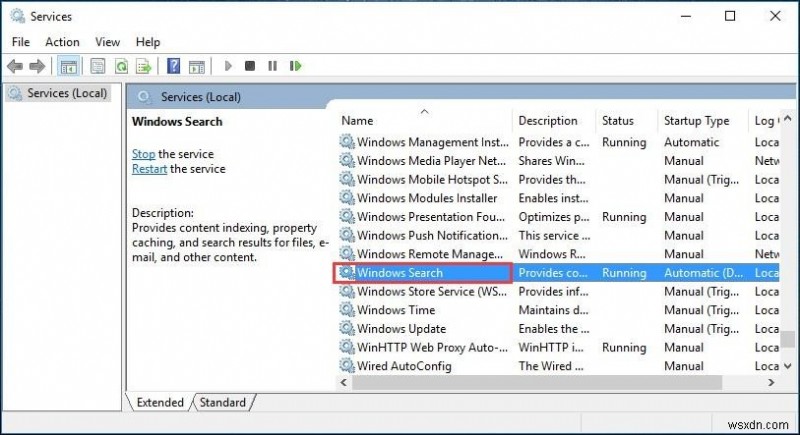The image size is (800, 435).
Task: Switch to the Standard tab
Action: pos(222,402)
